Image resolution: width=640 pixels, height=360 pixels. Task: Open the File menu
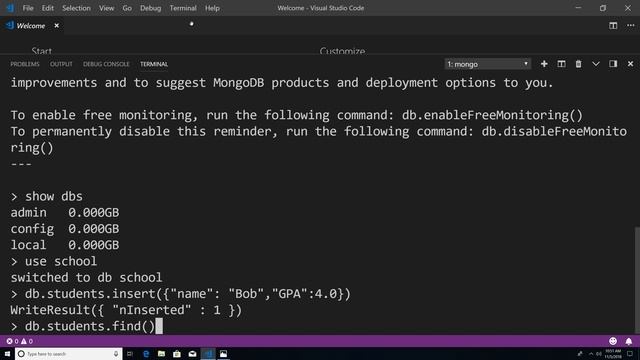point(28,8)
